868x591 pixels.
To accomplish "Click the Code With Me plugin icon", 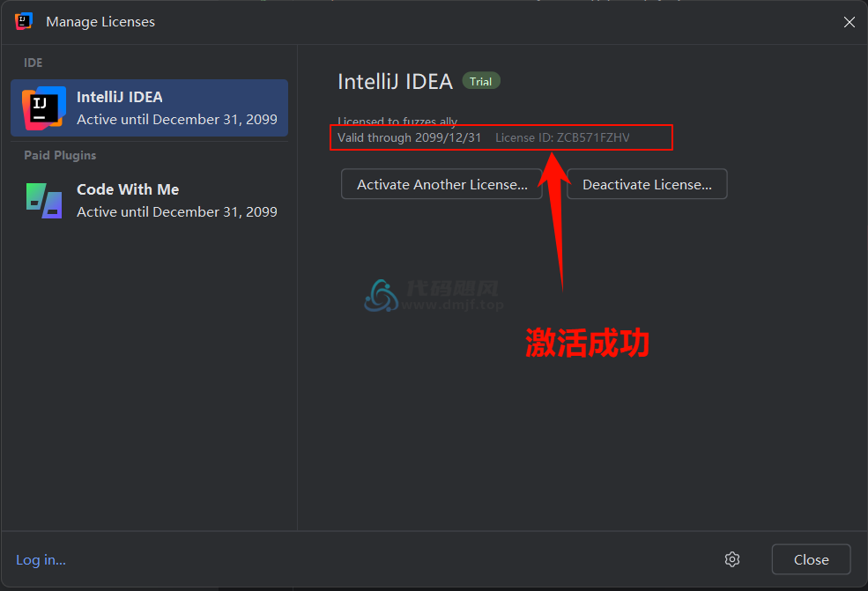I will 44,200.
